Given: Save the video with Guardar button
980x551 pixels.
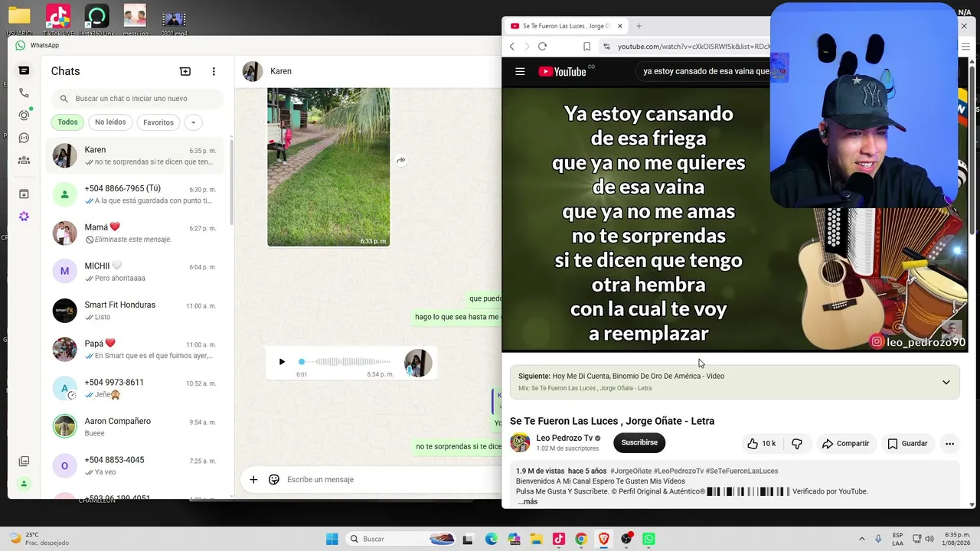Looking at the screenshot, I should coord(907,444).
